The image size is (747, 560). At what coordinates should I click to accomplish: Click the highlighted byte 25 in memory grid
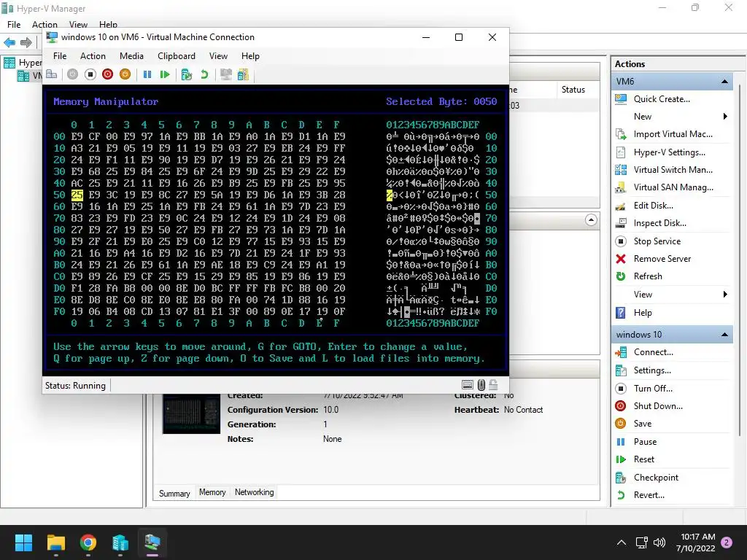[x=77, y=195]
